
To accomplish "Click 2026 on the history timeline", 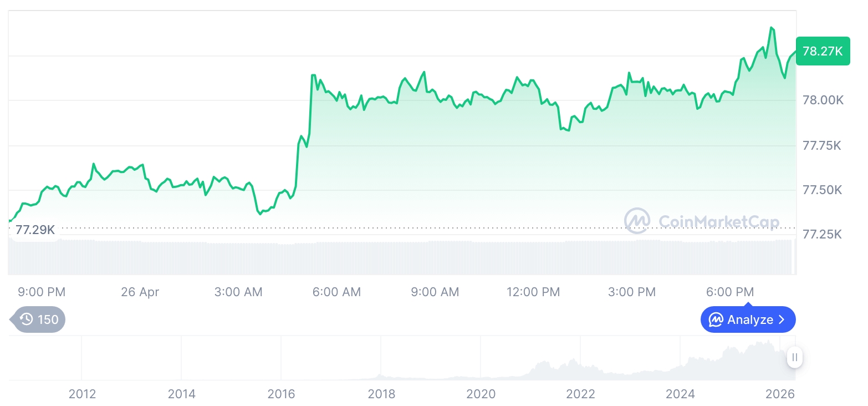I will tap(780, 394).
